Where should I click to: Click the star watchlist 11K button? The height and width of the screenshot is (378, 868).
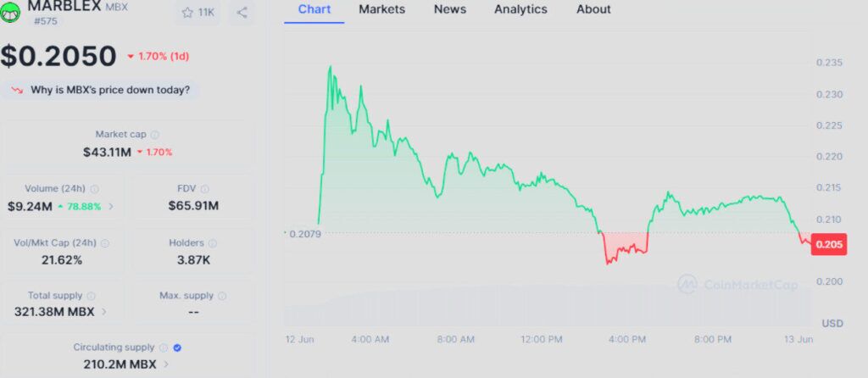pos(197,12)
